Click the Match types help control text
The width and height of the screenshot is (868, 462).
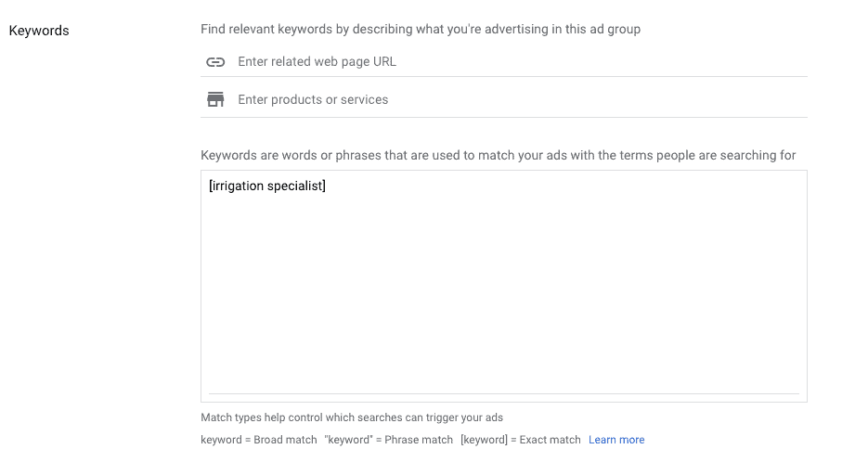tap(352, 417)
